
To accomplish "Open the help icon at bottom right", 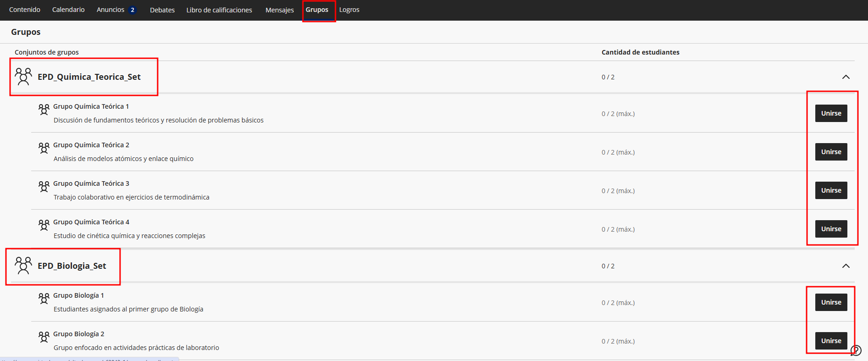I will click(x=856, y=350).
